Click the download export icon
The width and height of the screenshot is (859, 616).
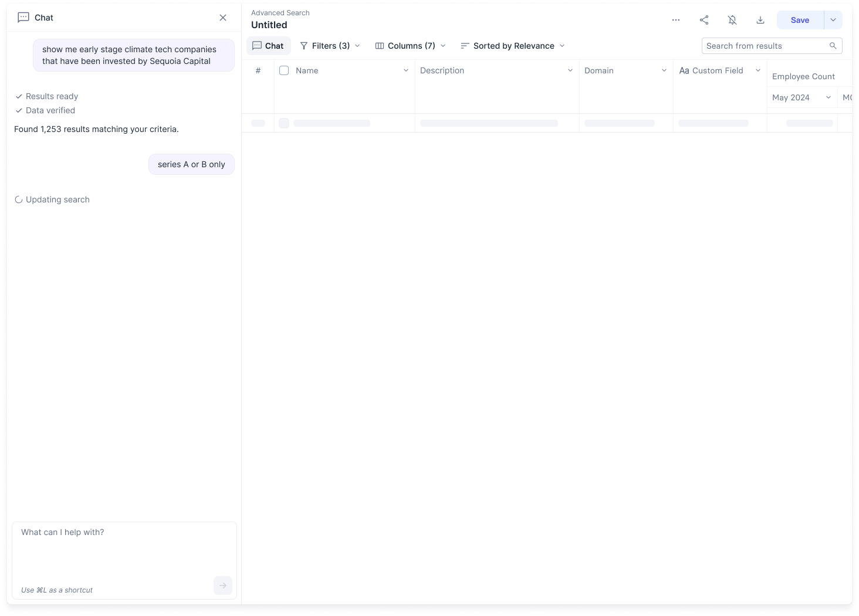point(760,20)
